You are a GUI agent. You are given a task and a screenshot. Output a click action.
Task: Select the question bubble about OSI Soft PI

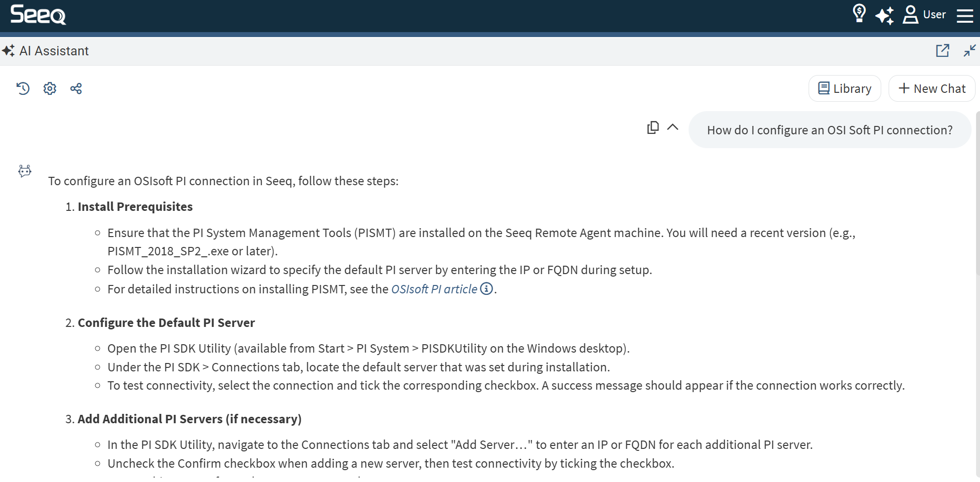[830, 129]
